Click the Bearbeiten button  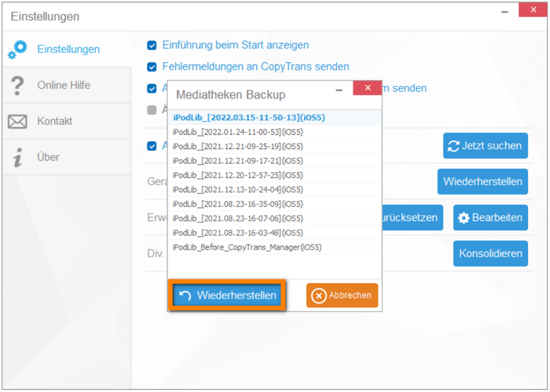point(490,218)
